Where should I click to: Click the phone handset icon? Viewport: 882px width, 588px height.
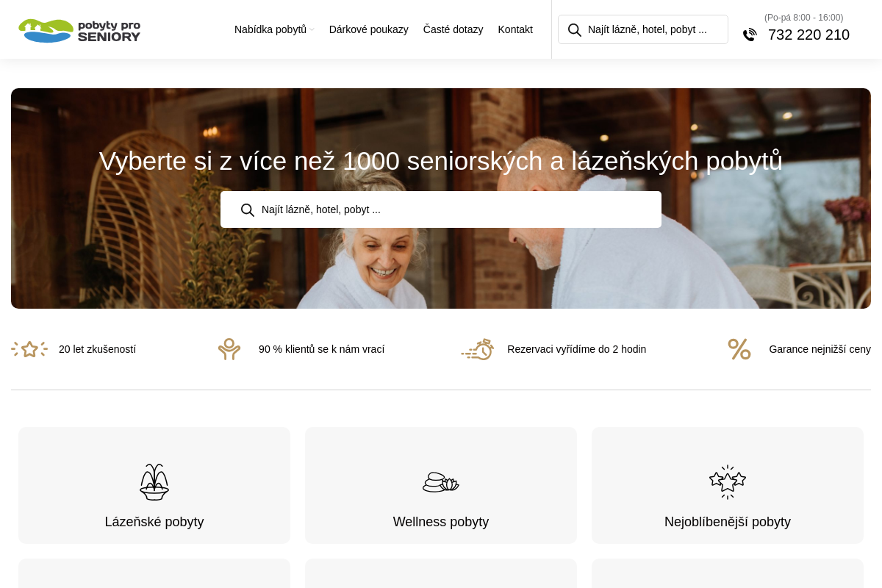[750, 35]
